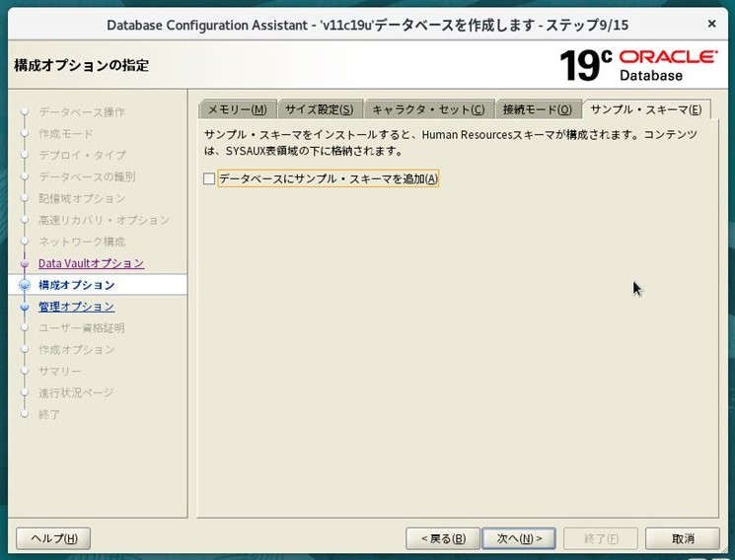
Task: Open the サイズ設定(S) tab
Action: (320, 109)
